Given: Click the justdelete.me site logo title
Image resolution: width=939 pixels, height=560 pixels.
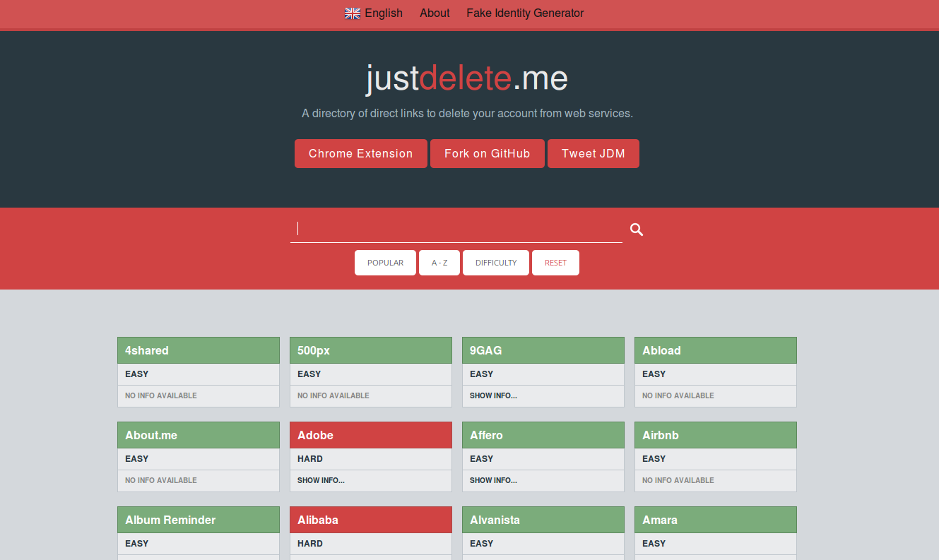Looking at the screenshot, I should coord(466,78).
